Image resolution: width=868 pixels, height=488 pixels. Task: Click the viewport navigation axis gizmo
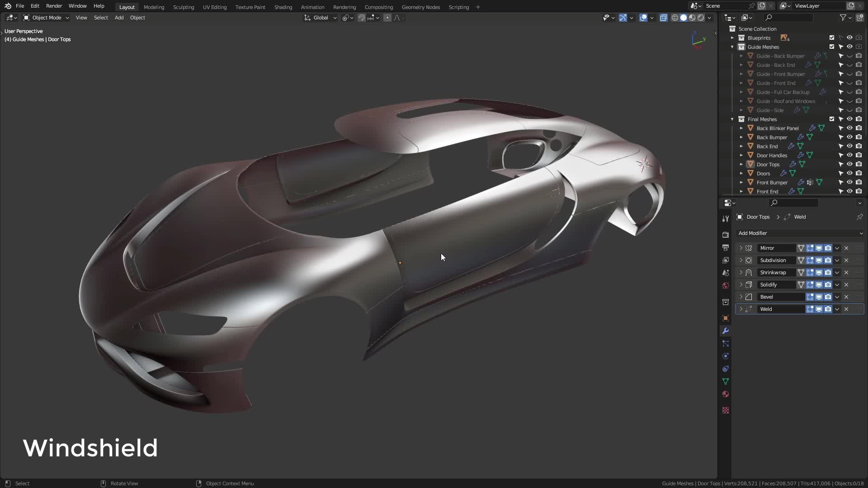(698, 41)
